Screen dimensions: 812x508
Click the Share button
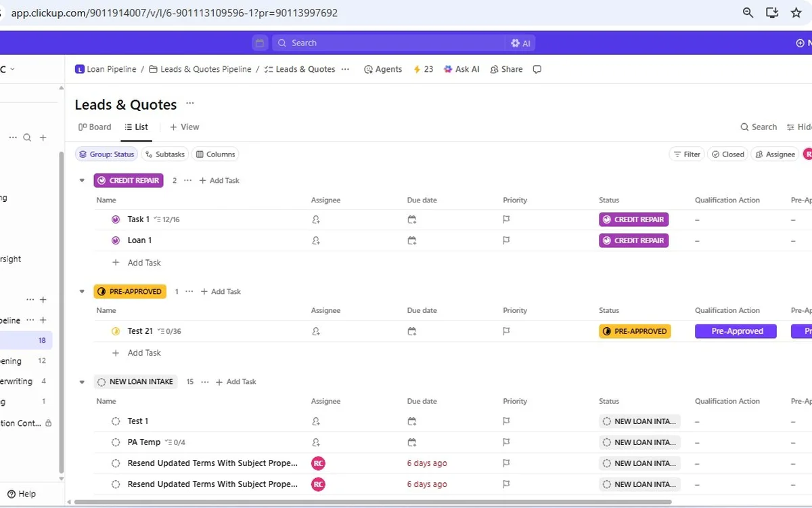pos(506,69)
